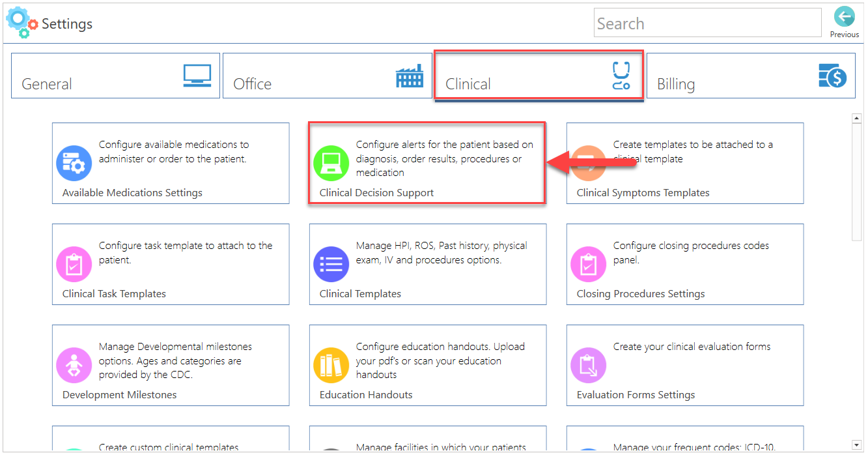Click the 'Previous' text label
The height and width of the screenshot is (453, 868).
[x=844, y=35]
